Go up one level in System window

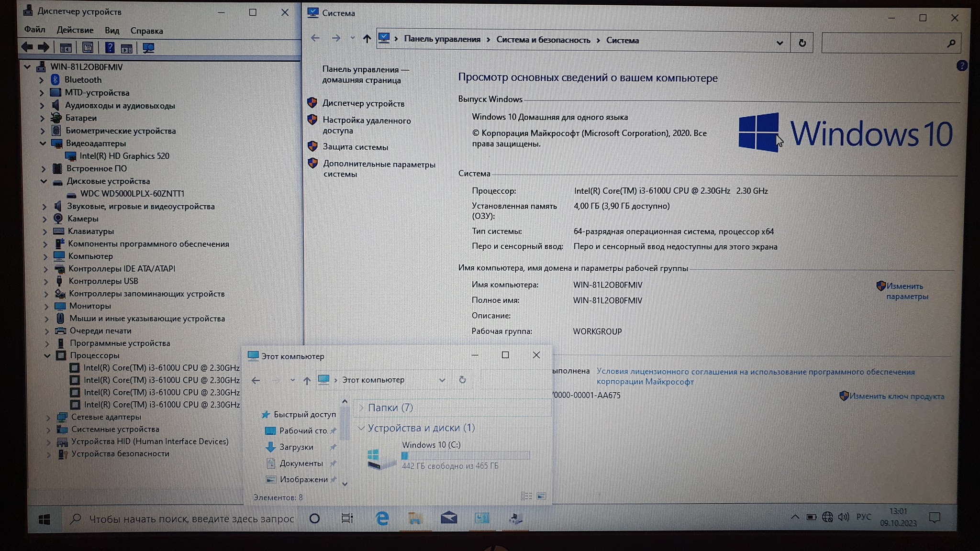[367, 39]
